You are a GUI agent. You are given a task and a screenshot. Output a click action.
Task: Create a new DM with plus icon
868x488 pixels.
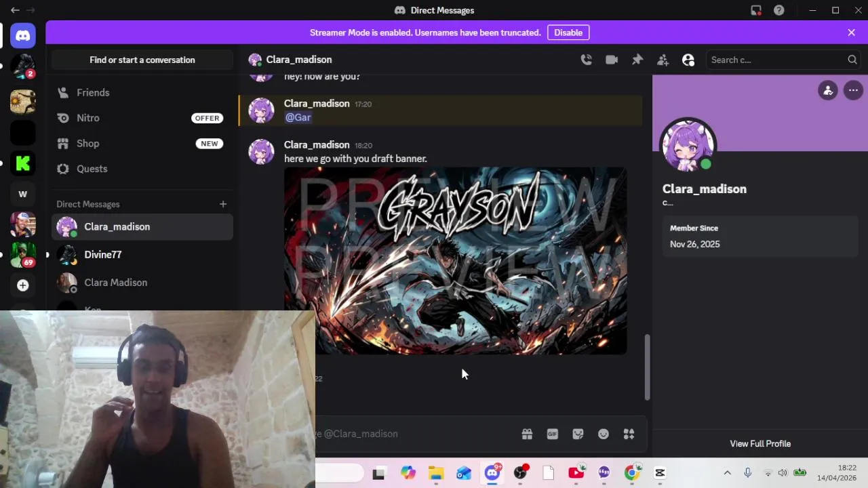223,204
